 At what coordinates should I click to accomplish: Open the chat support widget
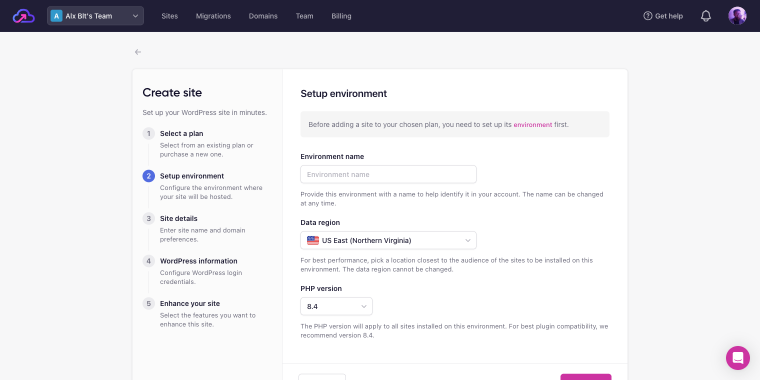point(738,358)
